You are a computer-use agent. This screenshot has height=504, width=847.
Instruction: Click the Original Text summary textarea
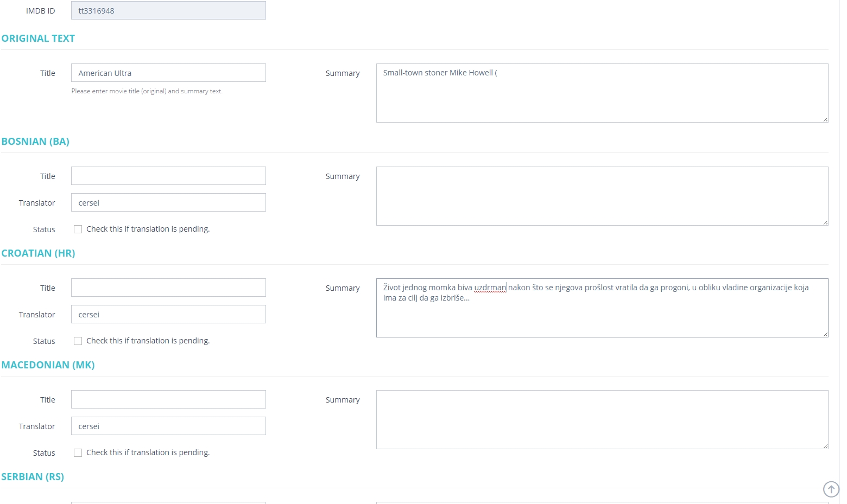pos(602,93)
